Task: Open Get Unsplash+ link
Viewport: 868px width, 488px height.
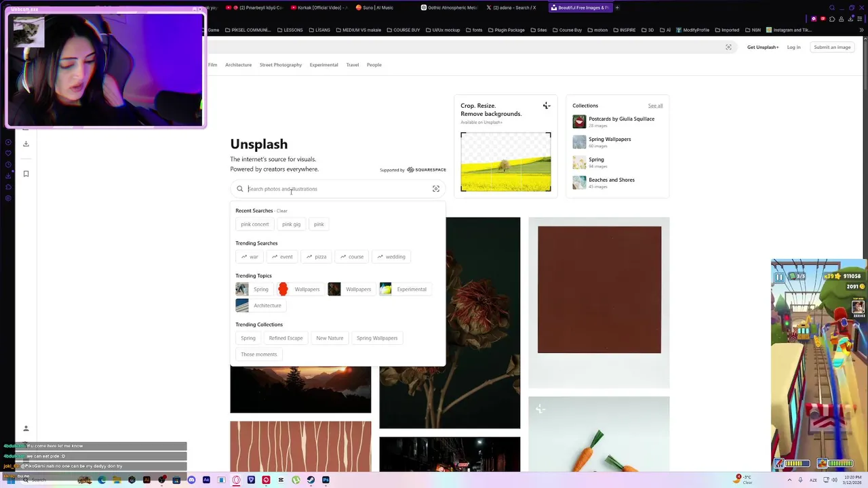Action: [763, 47]
